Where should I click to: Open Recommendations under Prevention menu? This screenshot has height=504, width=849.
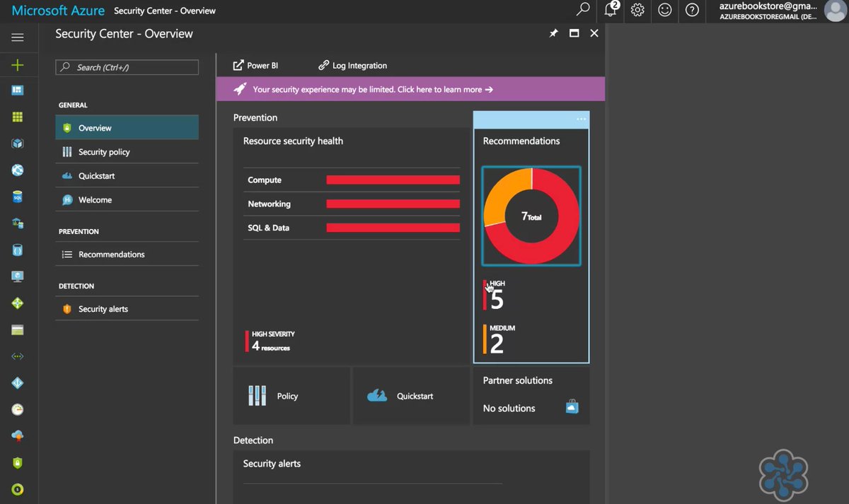pos(127,254)
